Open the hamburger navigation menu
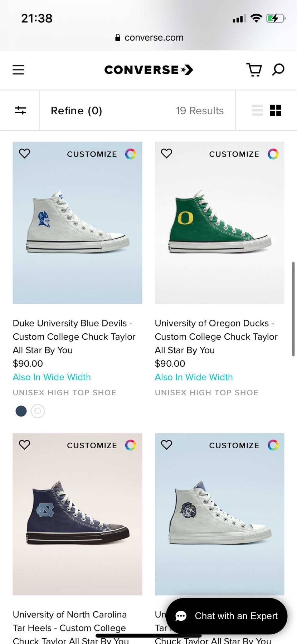 coord(18,70)
